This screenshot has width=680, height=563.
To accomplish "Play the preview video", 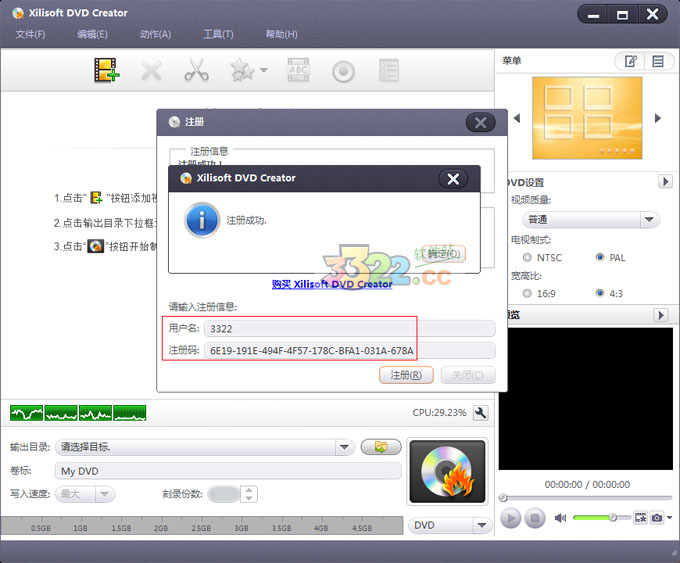I will [x=511, y=518].
